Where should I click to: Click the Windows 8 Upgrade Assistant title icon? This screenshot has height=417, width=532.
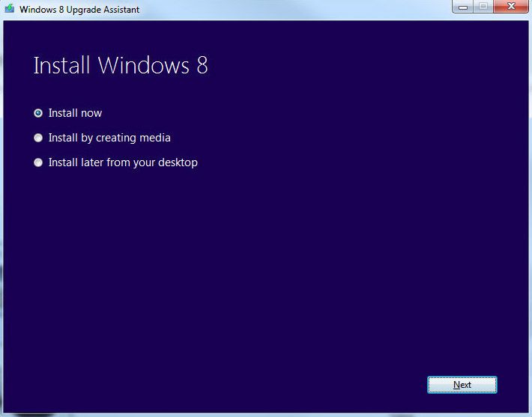point(10,8)
